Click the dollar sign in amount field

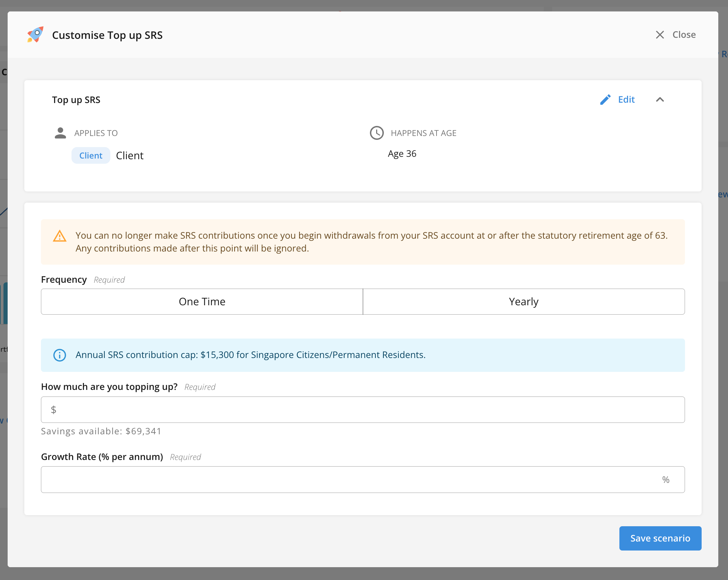coord(53,410)
